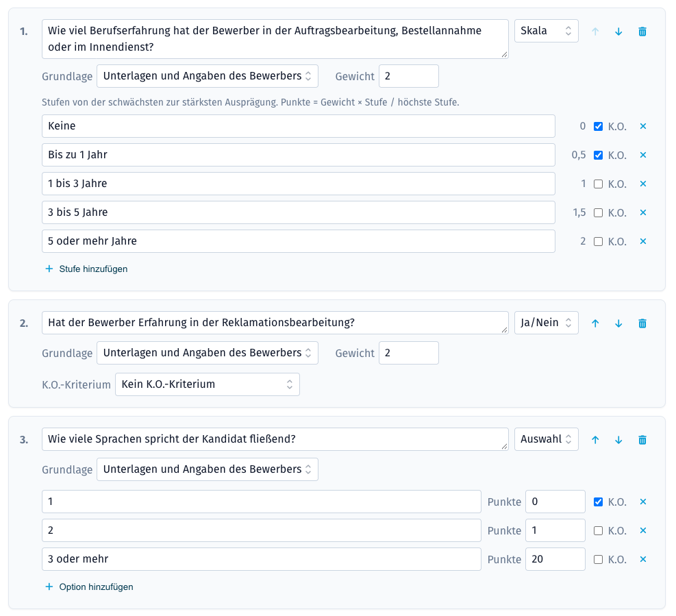Open the 'Kein K.O.-Kriterium' dropdown
The height and width of the screenshot is (616, 676).
click(x=208, y=384)
